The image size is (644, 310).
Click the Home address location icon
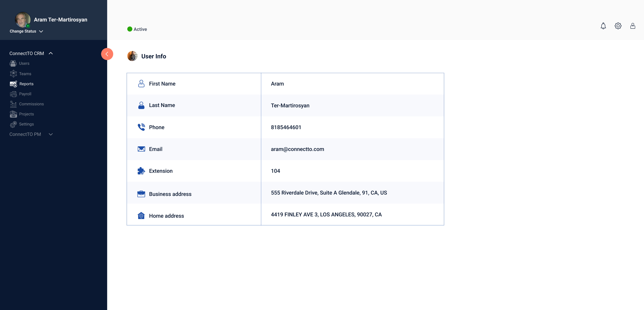pyautogui.click(x=141, y=216)
